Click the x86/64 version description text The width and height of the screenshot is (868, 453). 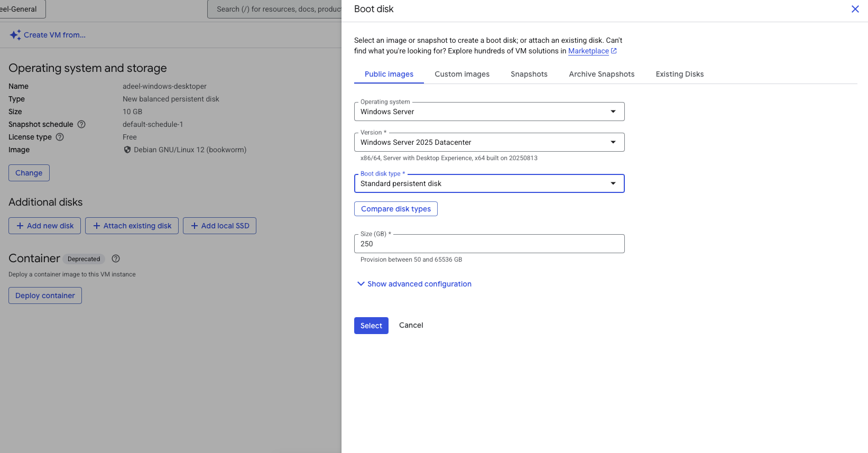449,158
